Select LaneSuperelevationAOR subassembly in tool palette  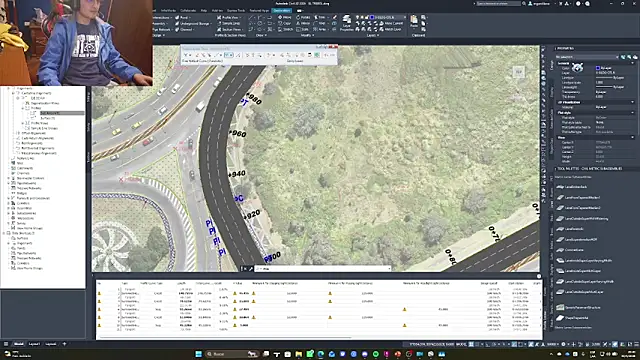click(x=577, y=240)
